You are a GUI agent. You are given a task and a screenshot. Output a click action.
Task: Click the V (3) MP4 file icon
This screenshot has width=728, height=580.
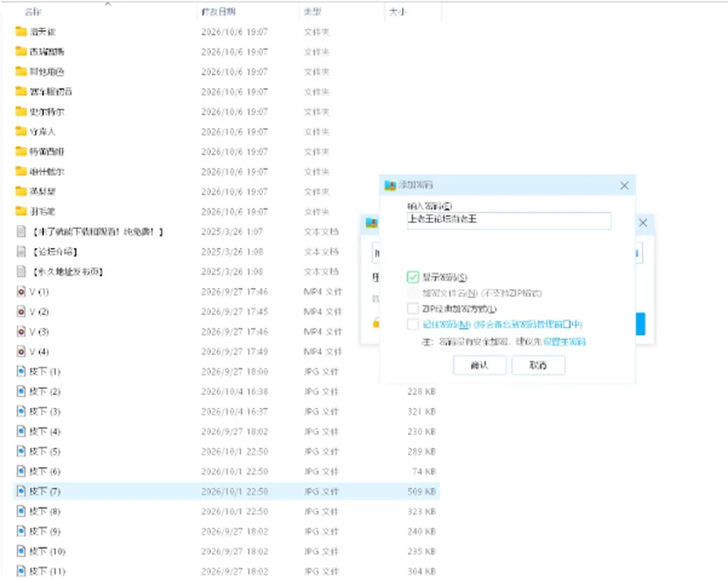(21, 331)
